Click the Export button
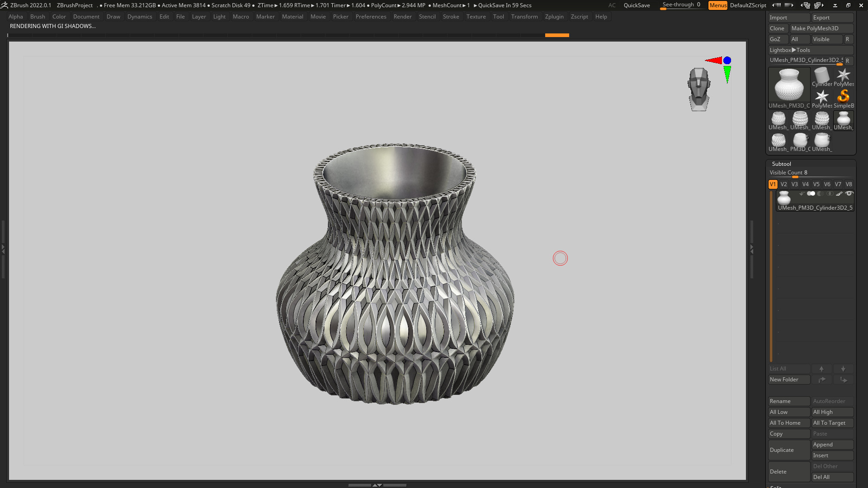 click(x=832, y=18)
